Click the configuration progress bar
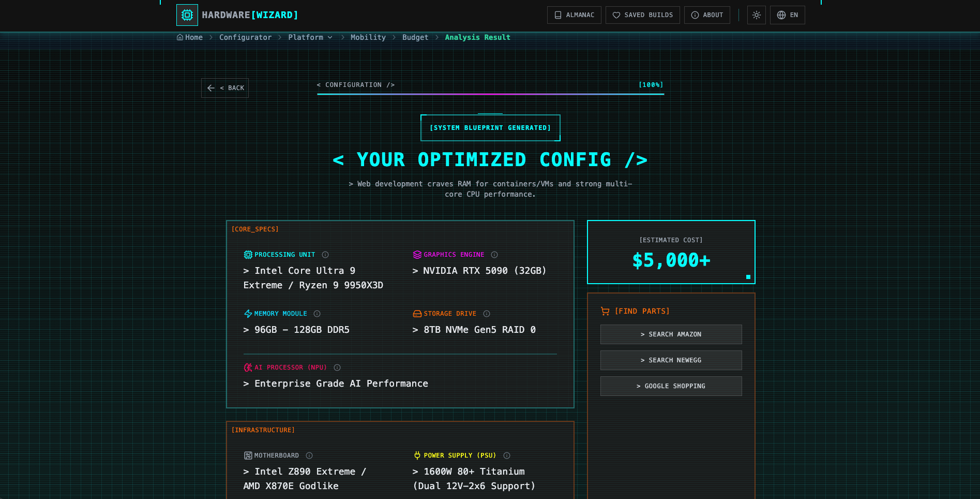Screen dimensions: 980x499 click(490, 94)
